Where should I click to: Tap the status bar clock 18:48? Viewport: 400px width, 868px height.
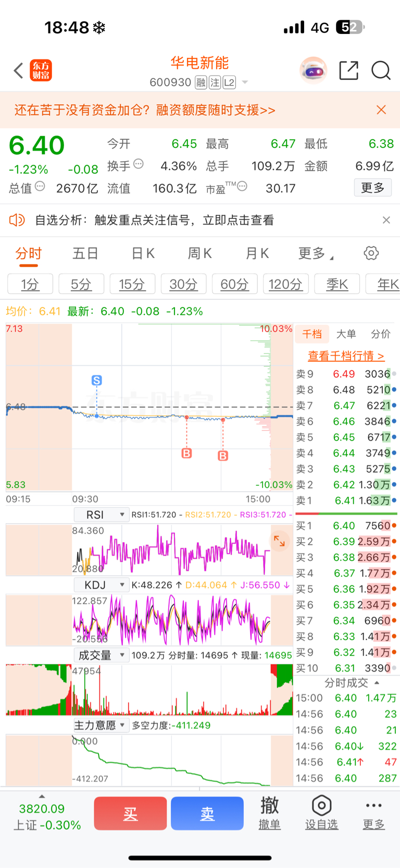point(66,27)
